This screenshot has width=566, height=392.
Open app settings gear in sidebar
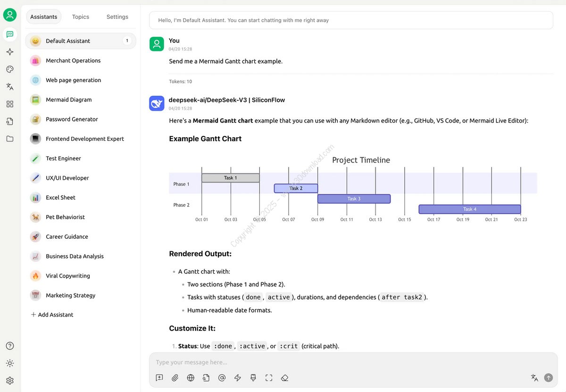coord(10,381)
